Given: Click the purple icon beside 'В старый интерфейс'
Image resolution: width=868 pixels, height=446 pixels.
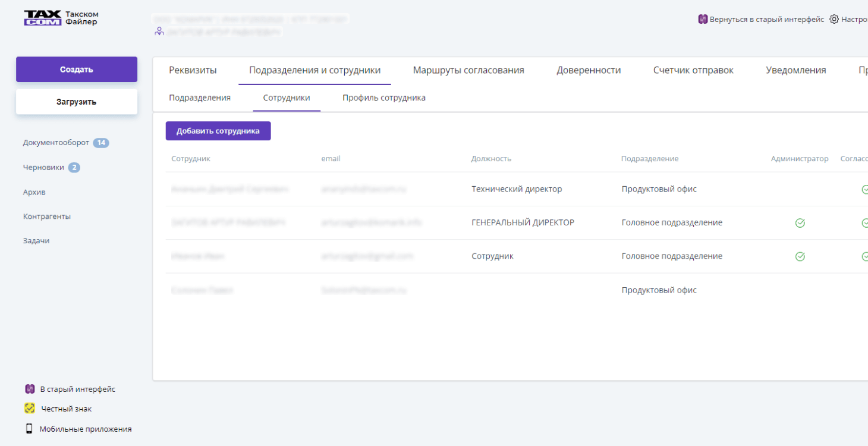Looking at the screenshot, I should point(30,389).
